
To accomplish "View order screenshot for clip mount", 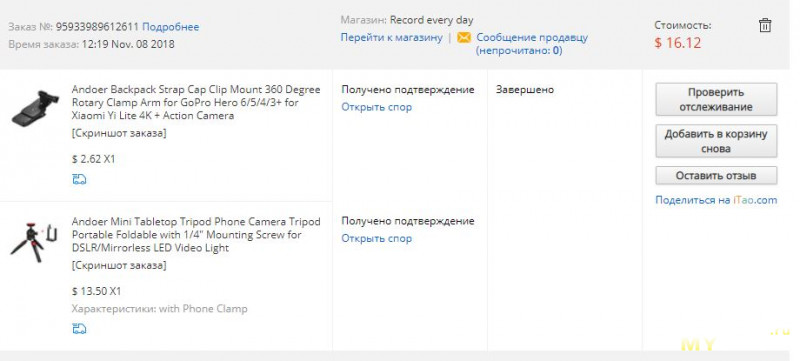I will (119, 134).
